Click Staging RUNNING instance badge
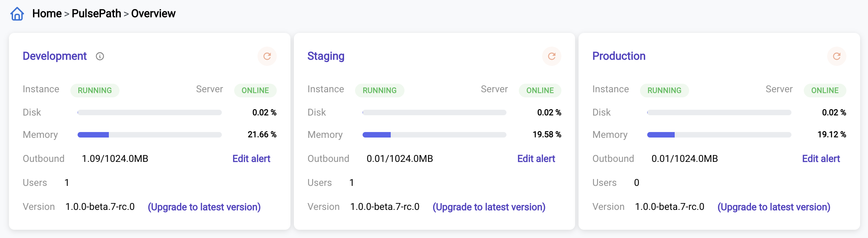The width and height of the screenshot is (868, 238). pyautogui.click(x=379, y=90)
